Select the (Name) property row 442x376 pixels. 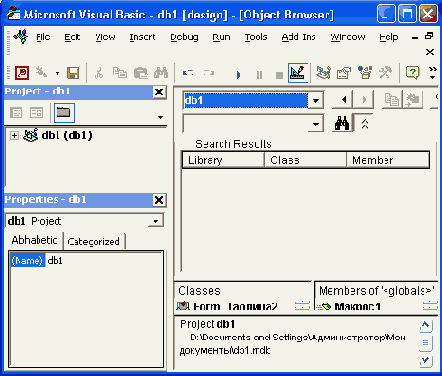coord(27,260)
